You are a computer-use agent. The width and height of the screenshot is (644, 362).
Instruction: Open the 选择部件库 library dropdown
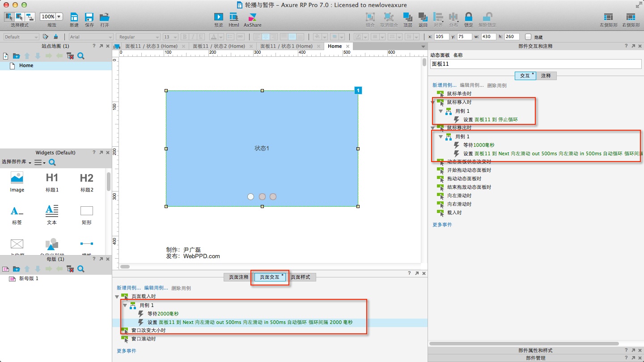coord(17,162)
